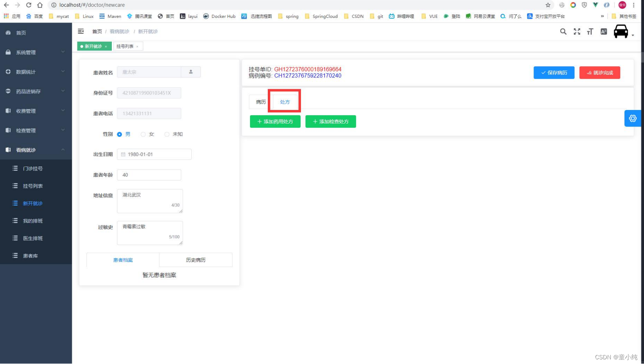Collapse the 看病就诊 menu
644x364 pixels.
pos(36,150)
